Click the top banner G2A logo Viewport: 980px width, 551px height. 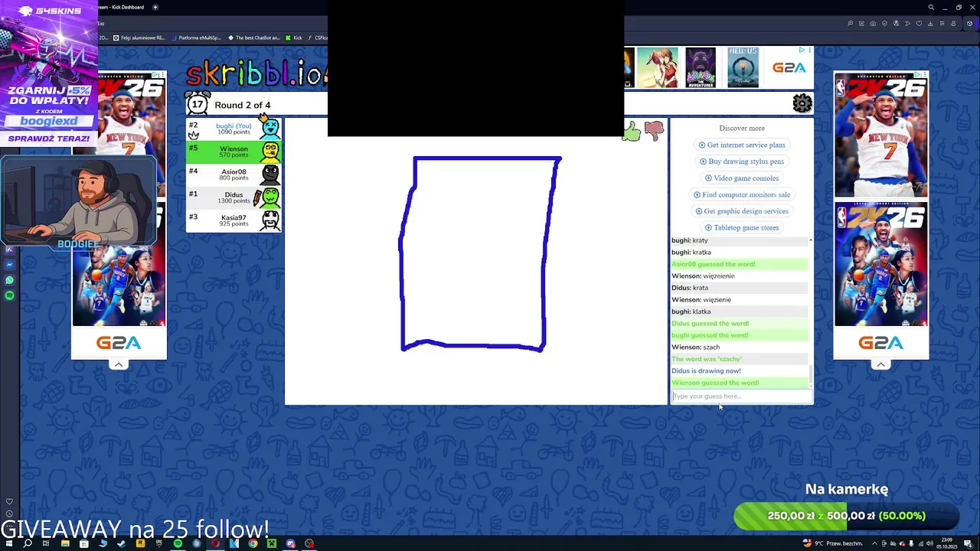(789, 68)
